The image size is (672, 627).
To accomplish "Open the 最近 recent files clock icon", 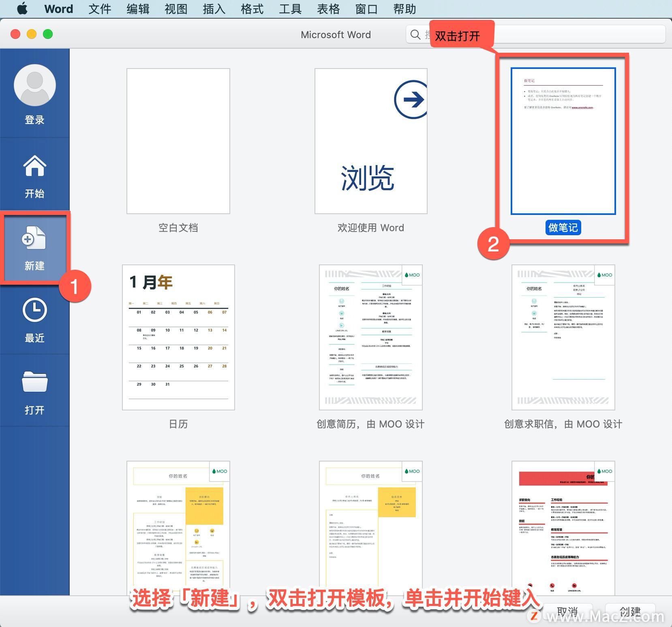I will 34,310.
